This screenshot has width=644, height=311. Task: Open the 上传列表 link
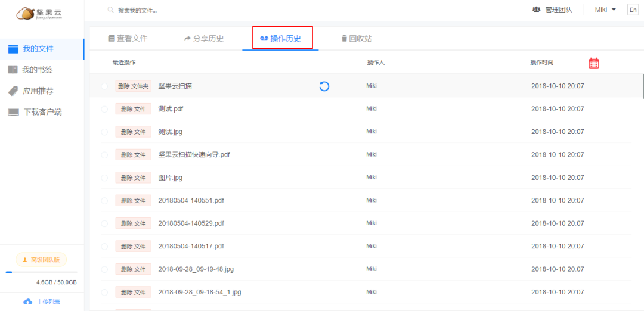42,301
